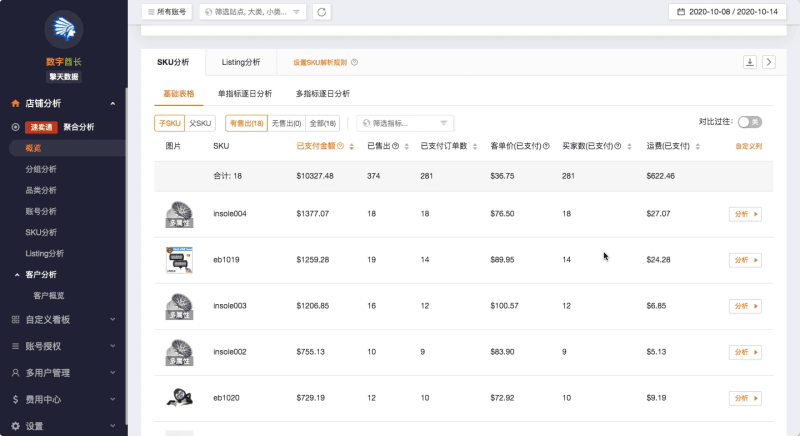The image size is (800, 436).
Task: Click the grid icon beside 自定义看板
Action: (x=15, y=320)
